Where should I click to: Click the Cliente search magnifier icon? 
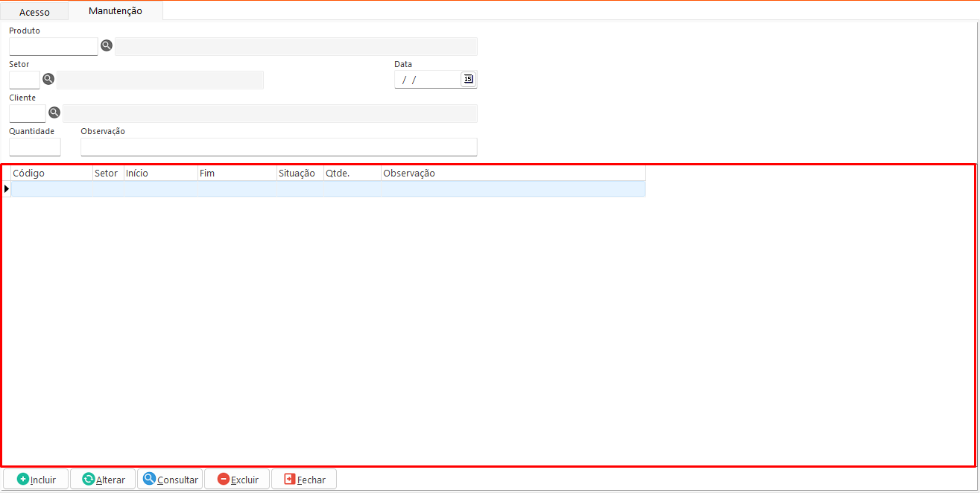(x=54, y=112)
